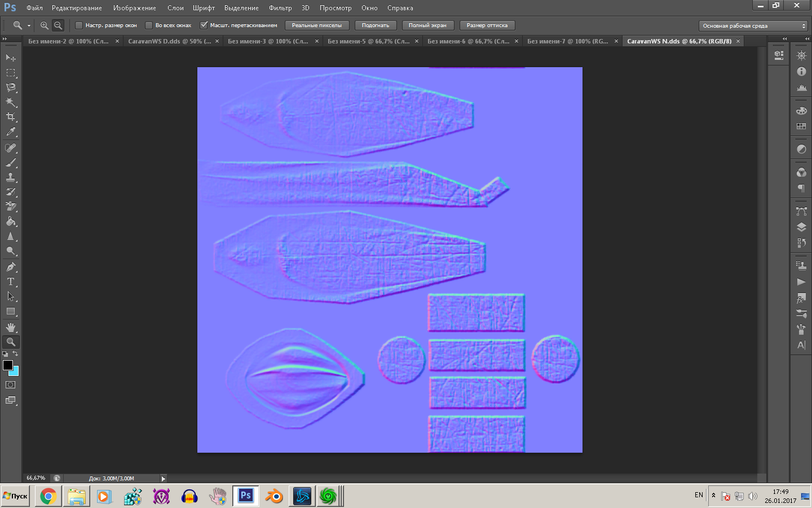Viewport: 812px width, 508px height.
Task: Click the black foreground color swatch
Action: click(8, 365)
